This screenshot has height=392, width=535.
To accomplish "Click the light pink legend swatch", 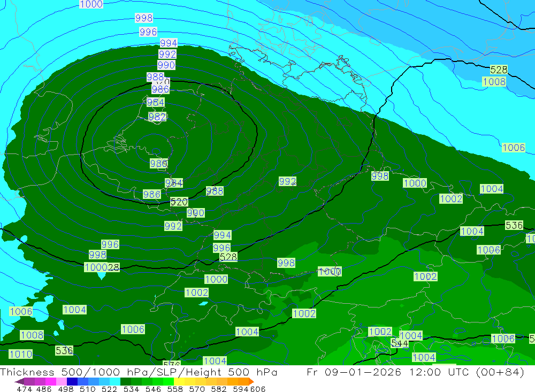I will pyautogui.click(x=62, y=381).
